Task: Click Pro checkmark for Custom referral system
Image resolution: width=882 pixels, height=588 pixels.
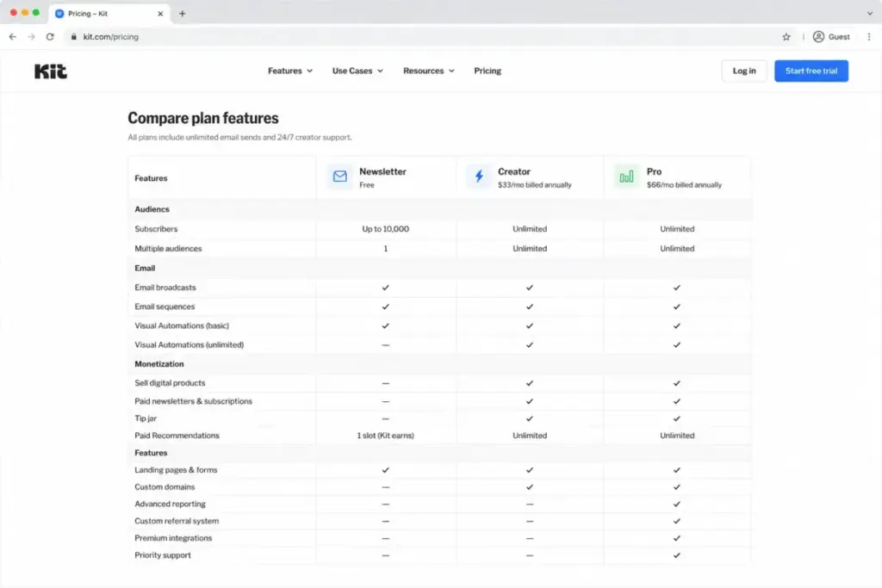Action: click(677, 521)
